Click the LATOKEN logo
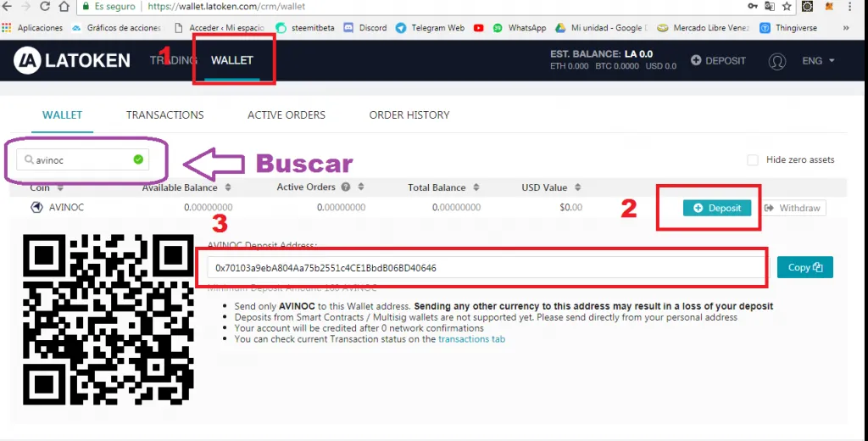This screenshot has width=868, height=441. coord(72,60)
